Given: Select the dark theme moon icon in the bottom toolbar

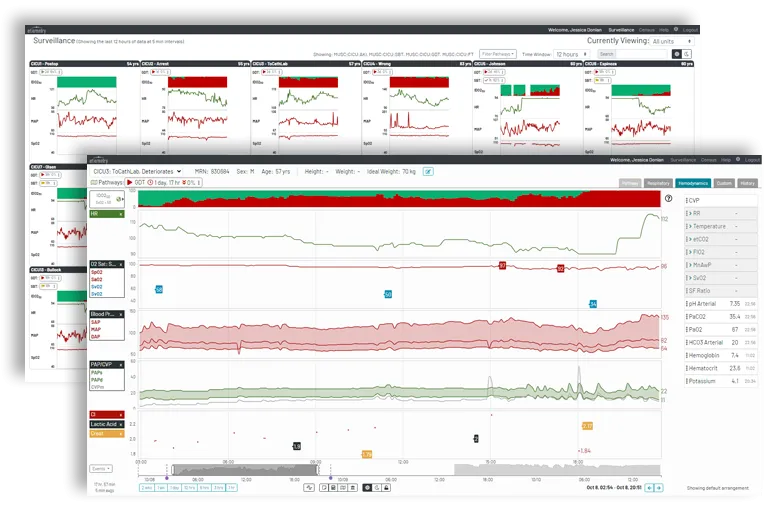Looking at the screenshot, I should pyautogui.click(x=377, y=488).
